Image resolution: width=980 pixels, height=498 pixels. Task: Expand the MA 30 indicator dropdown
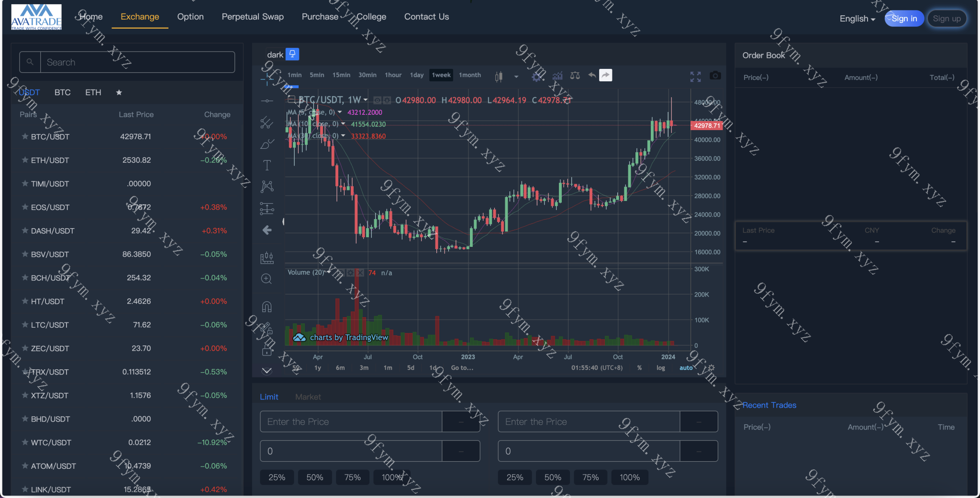coord(343,136)
